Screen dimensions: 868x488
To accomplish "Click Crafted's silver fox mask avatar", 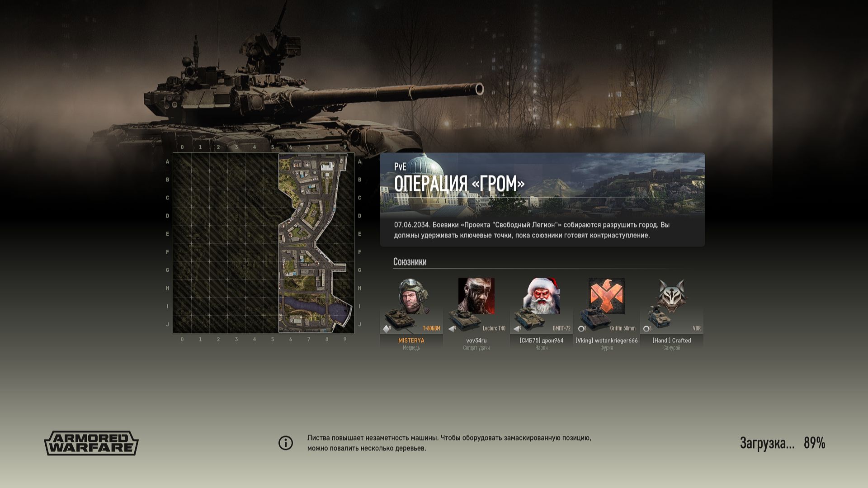I will click(x=671, y=296).
